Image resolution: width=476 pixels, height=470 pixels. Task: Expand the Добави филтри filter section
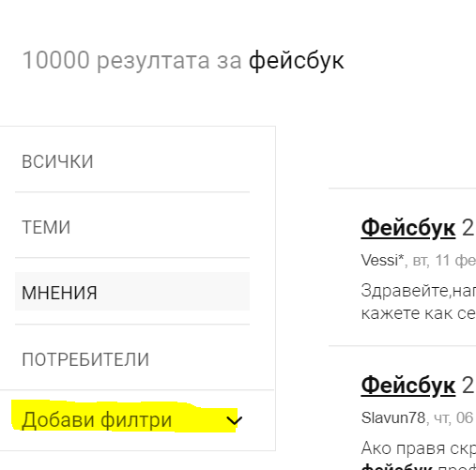point(132,419)
